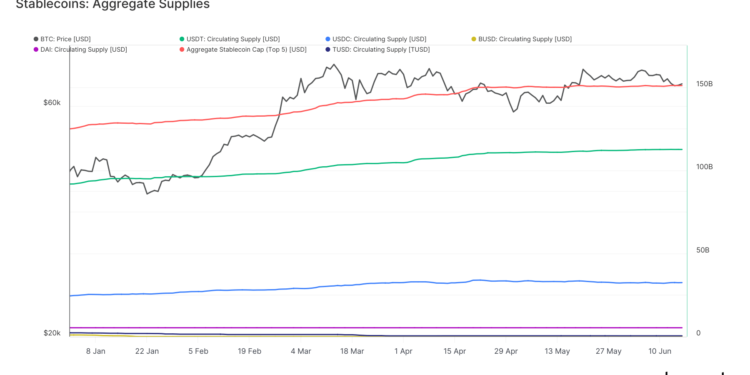The image size is (750, 375).
Task: Click the 19 Feb date label
Action: 249,351
